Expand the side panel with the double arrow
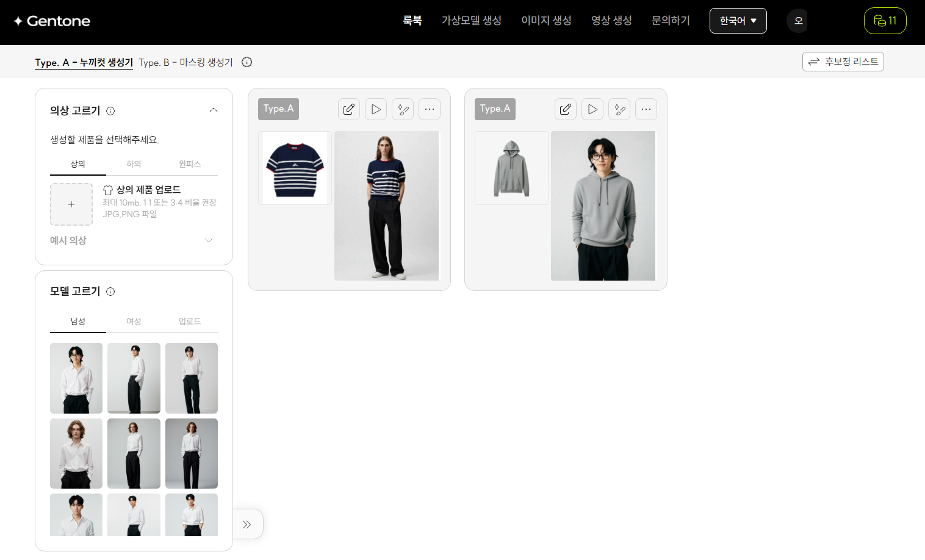925x560 pixels. pos(247,525)
